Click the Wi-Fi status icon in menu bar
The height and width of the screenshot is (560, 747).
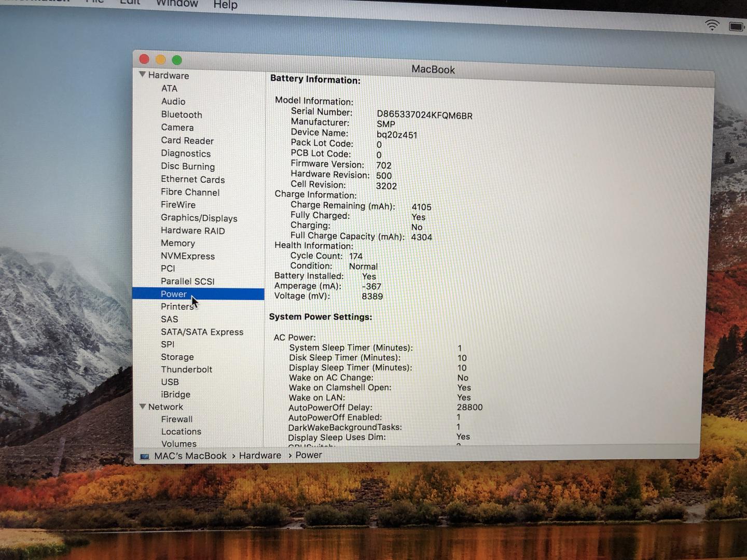coord(712,24)
